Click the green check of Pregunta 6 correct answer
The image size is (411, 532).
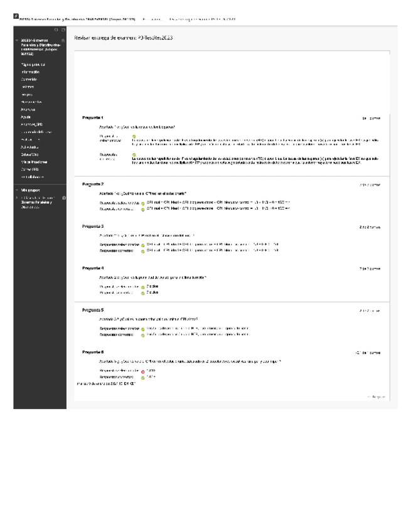pyautogui.click(x=143, y=378)
